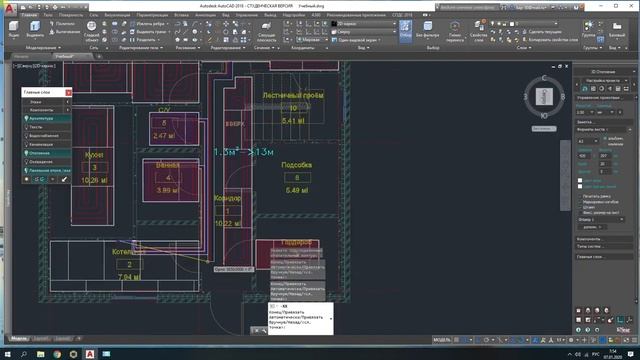Click the AutoCAD application menu logo
Screen dimensions: 640x360
point(10,8)
